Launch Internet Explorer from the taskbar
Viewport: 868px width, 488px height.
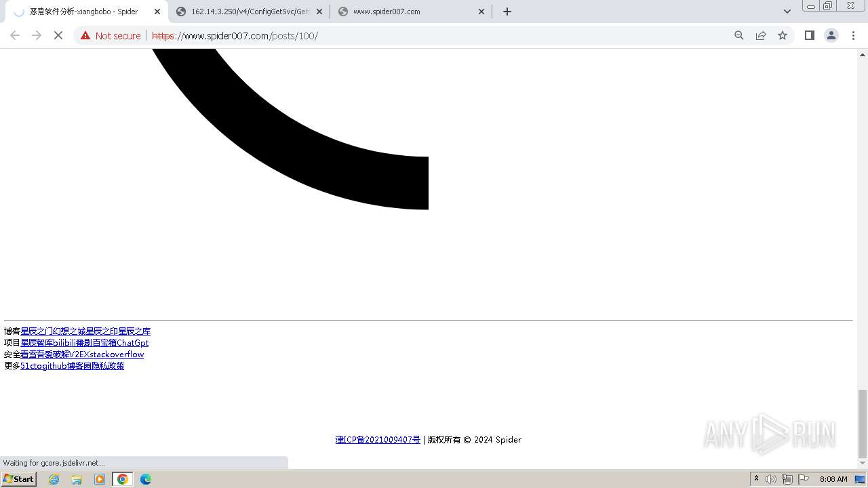[54, 479]
